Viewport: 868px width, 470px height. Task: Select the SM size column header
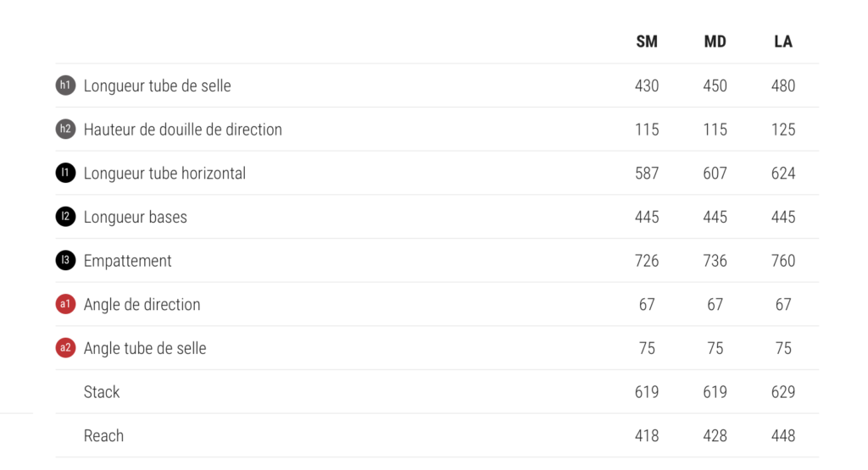(647, 41)
